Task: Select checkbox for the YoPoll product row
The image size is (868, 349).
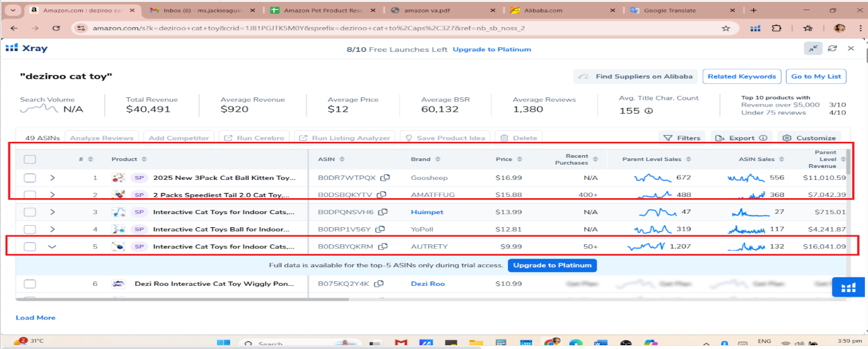Action: click(x=30, y=229)
